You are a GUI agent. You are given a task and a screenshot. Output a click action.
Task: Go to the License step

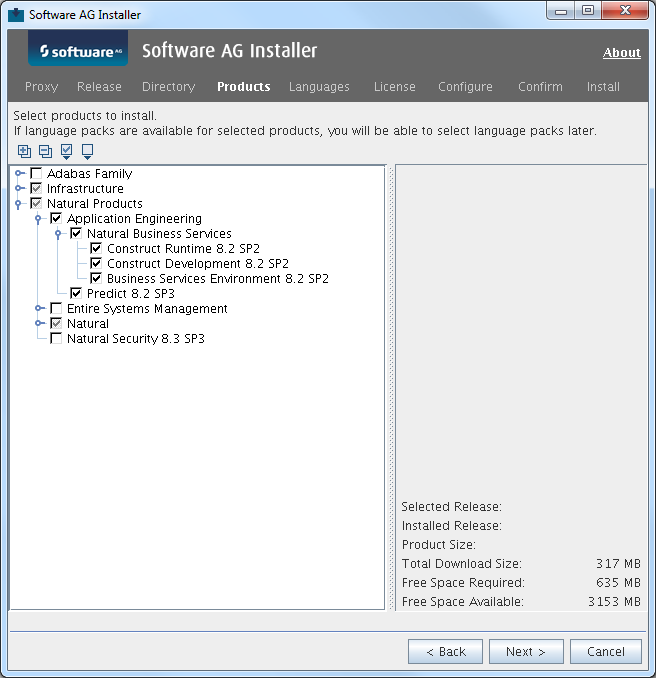394,87
